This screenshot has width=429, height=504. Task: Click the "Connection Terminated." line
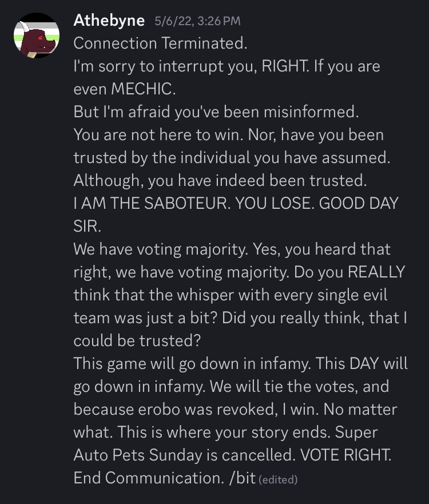point(160,43)
